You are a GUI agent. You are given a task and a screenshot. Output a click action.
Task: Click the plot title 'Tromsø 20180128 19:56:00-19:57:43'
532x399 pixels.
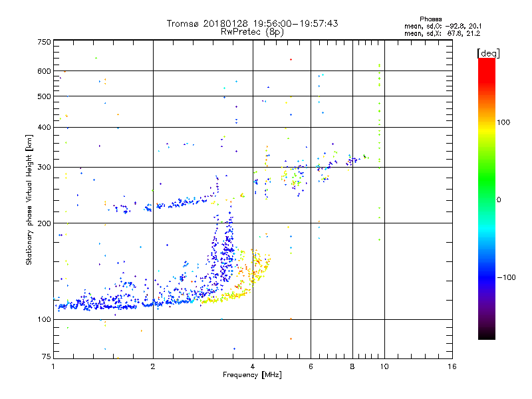click(252, 23)
